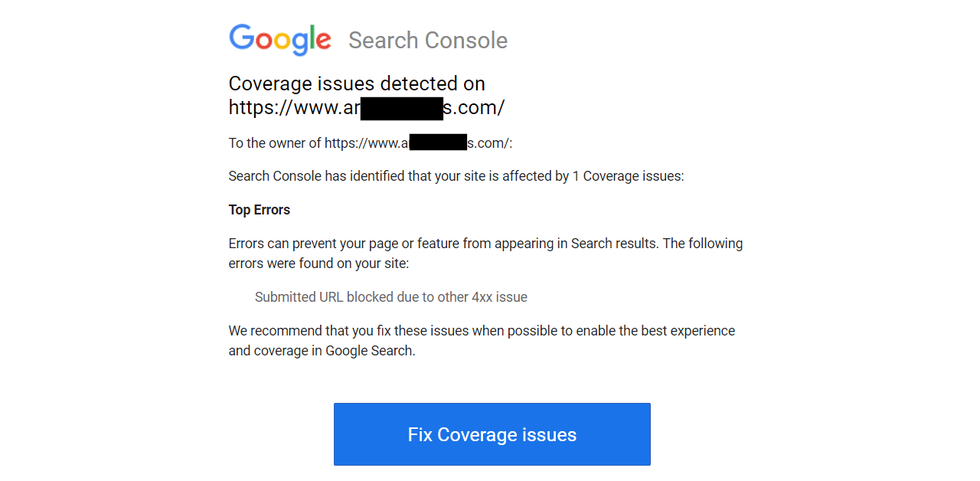Screen dimensions: 980x481
Task: Click the Coverage issues detected on heading
Action: (x=357, y=83)
